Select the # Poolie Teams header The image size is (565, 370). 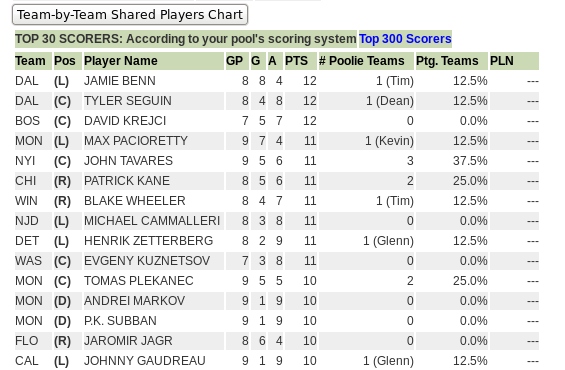pos(366,61)
